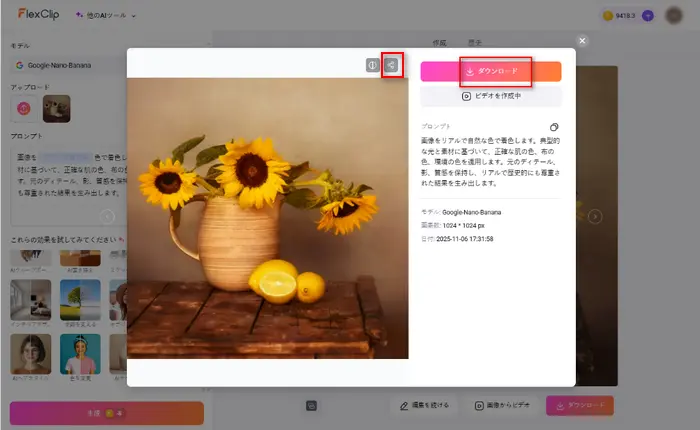Viewport: 700px width, 430px height.
Task: Click the credits coin balance 9418.3
Action: (x=619, y=16)
